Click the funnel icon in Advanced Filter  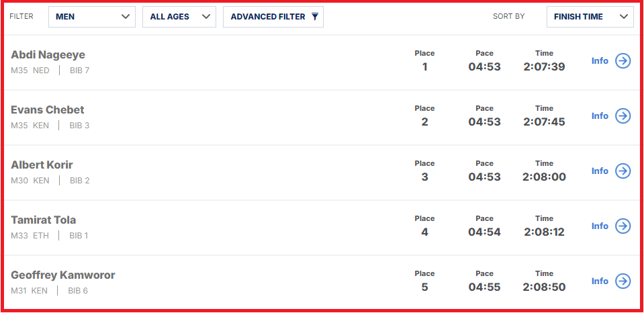tap(315, 16)
